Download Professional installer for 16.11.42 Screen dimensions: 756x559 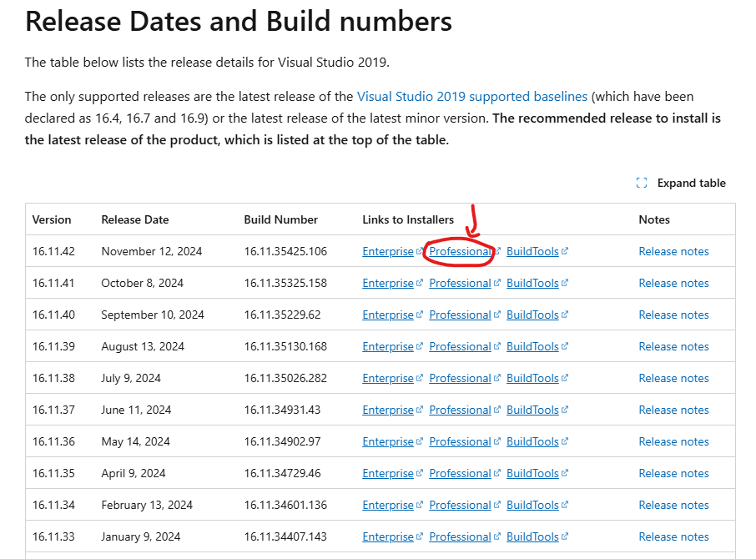(460, 252)
